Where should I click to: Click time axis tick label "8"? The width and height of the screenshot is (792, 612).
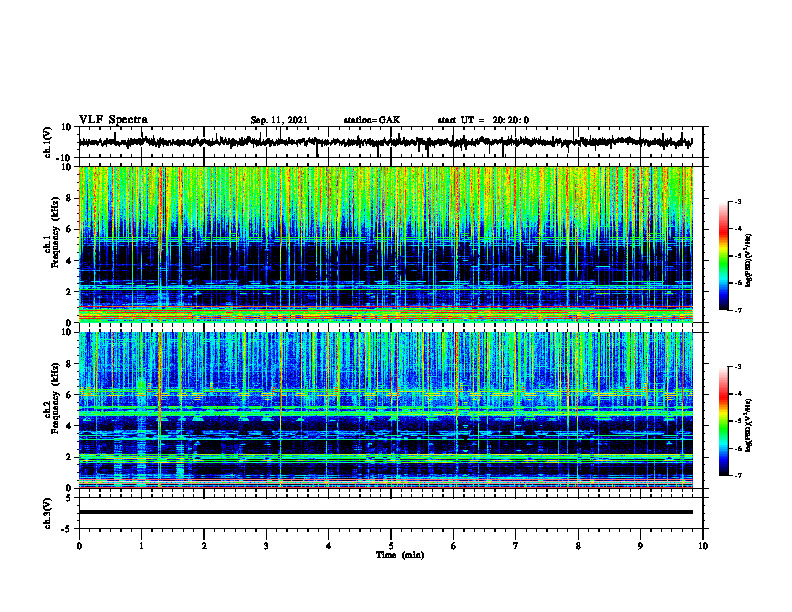tap(578, 546)
